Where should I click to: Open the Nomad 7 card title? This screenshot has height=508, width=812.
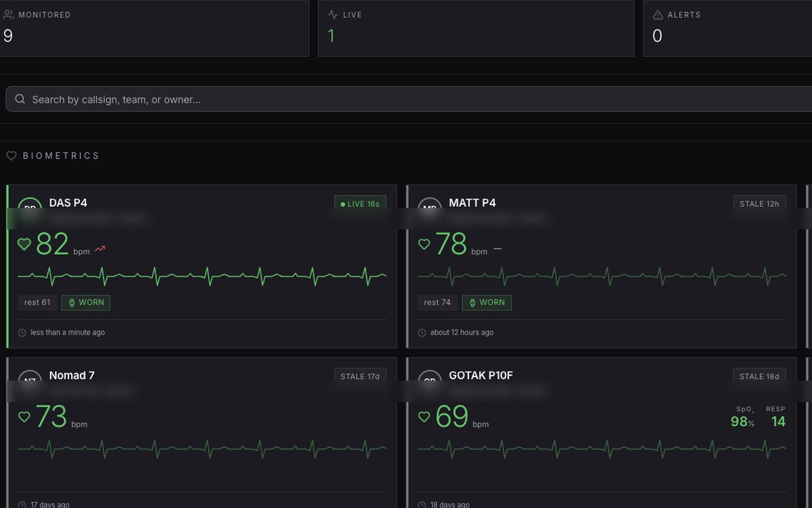(72, 375)
